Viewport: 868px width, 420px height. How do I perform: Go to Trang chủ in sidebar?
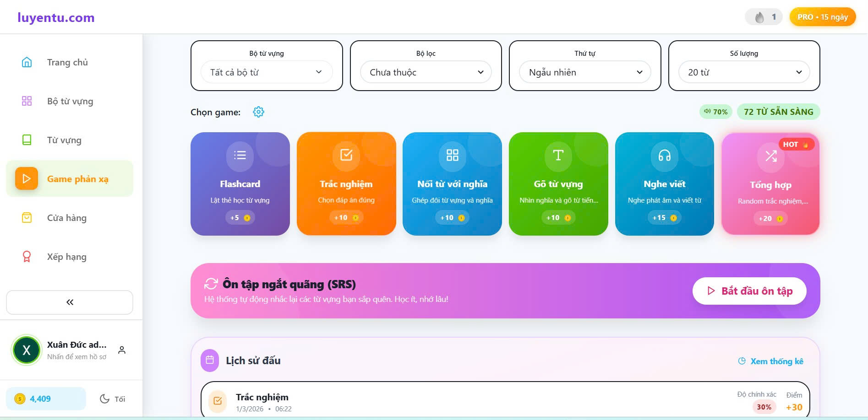point(67,62)
